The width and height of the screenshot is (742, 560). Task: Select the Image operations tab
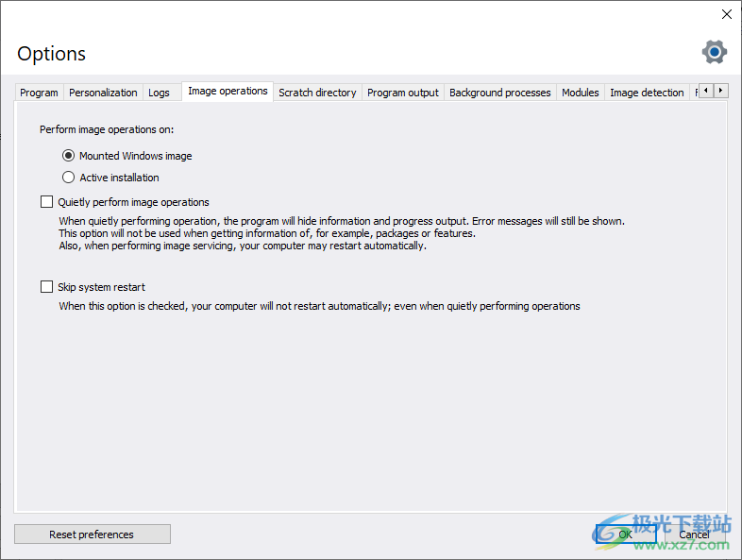228,92
